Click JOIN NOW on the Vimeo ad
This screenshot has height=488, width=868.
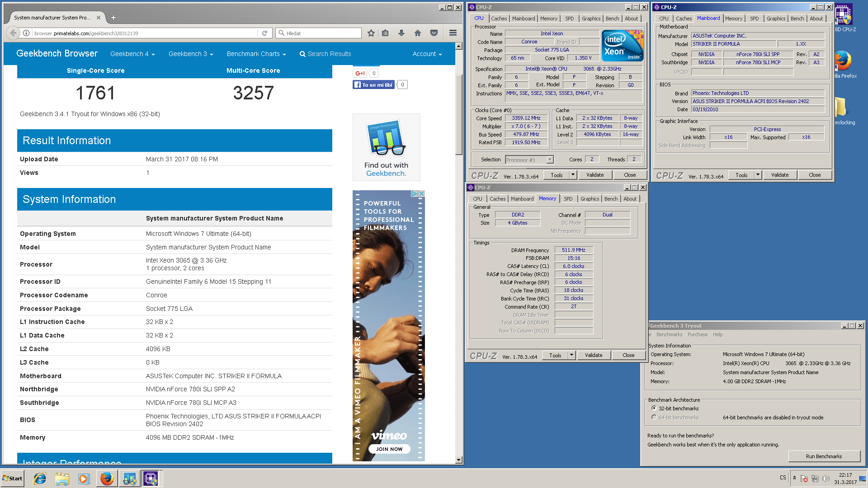[x=389, y=449]
